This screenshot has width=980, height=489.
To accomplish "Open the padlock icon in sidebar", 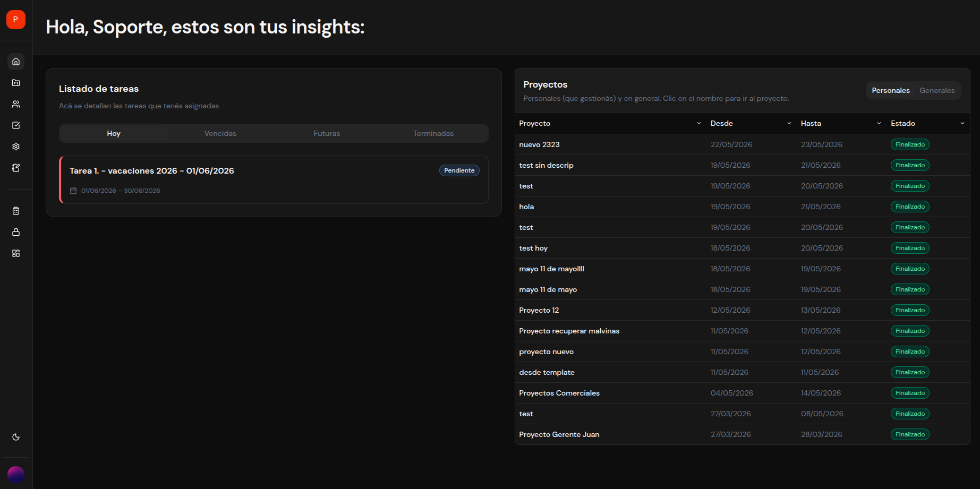I will coord(16,232).
